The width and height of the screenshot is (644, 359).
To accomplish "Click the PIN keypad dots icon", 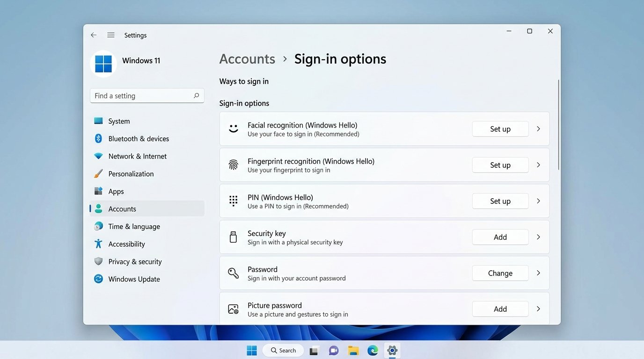I will coord(233,201).
